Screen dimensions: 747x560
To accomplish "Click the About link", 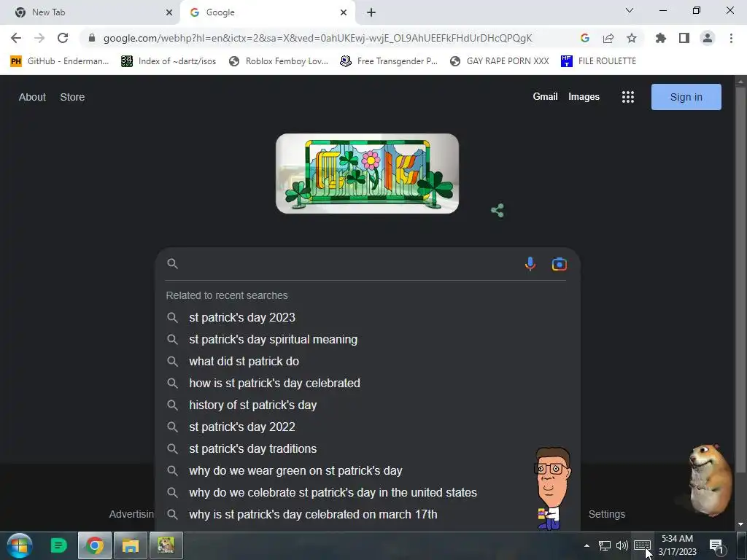I will tap(32, 97).
